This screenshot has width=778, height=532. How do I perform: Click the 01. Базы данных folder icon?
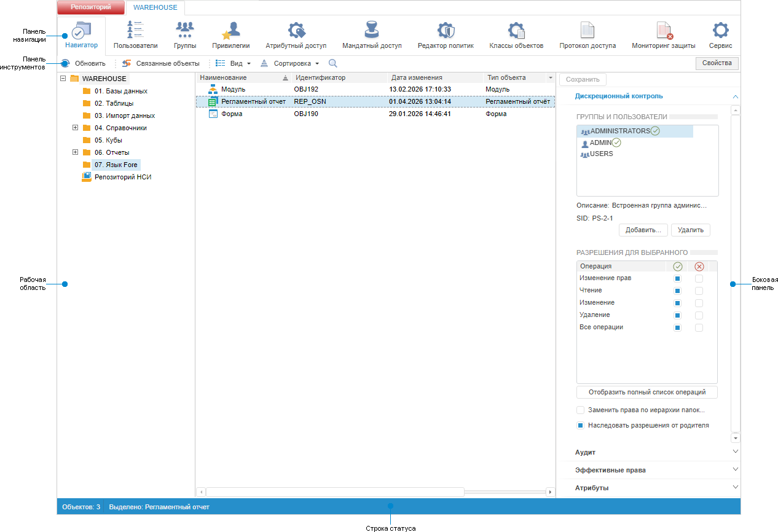pyautogui.click(x=87, y=91)
